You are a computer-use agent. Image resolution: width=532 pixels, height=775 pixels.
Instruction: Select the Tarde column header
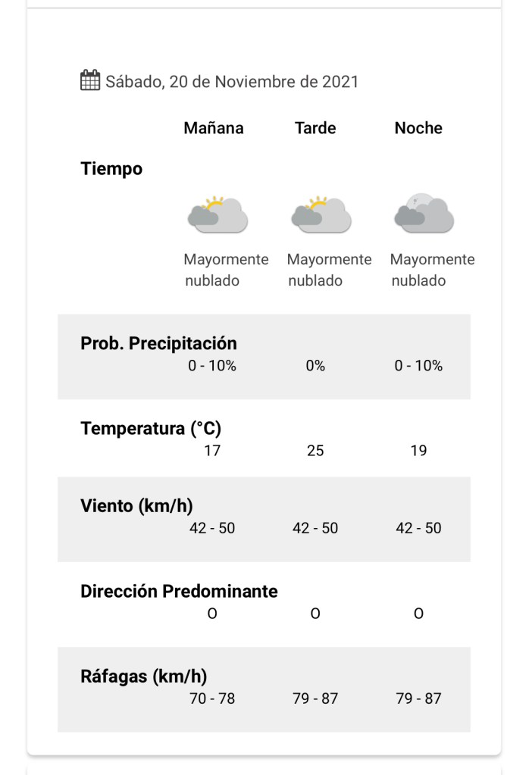click(x=315, y=128)
